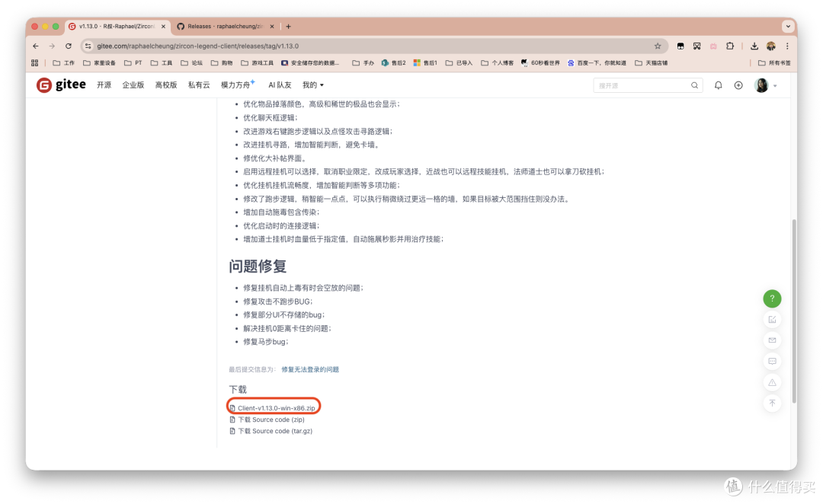This screenshot has width=823, height=504.
Task: Click the edit feedback floating icon
Action: 772,320
